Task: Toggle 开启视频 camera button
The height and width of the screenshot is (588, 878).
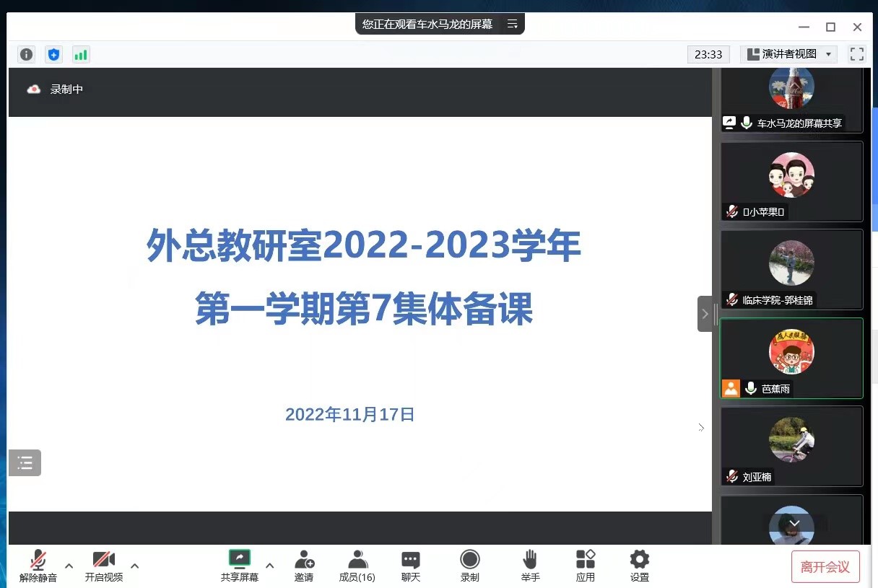Action: [x=104, y=565]
